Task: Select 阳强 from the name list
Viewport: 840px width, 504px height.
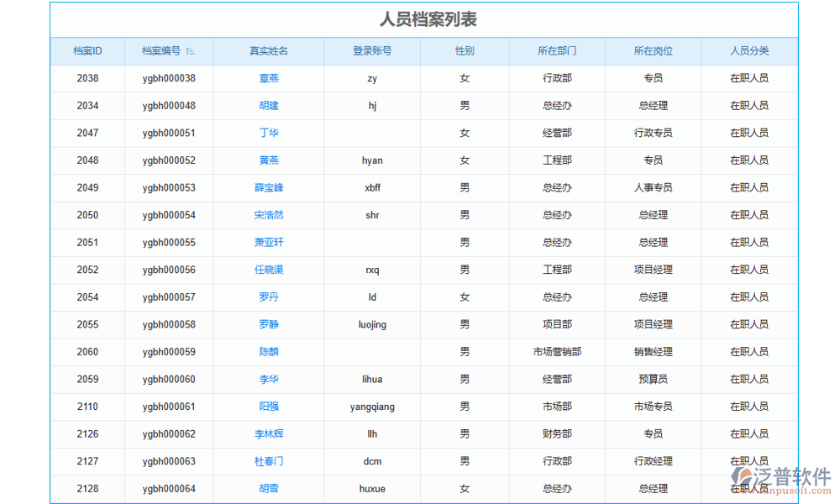Action: click(269, 407)
